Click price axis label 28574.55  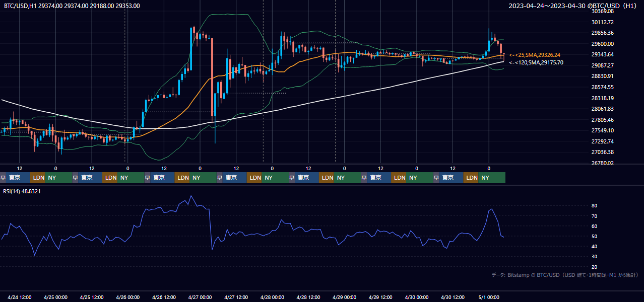click(x=603, y=87)
